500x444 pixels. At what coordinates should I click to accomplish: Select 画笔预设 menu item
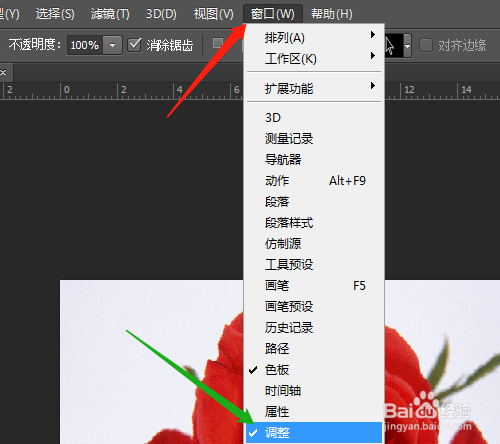tap(314, 307)
